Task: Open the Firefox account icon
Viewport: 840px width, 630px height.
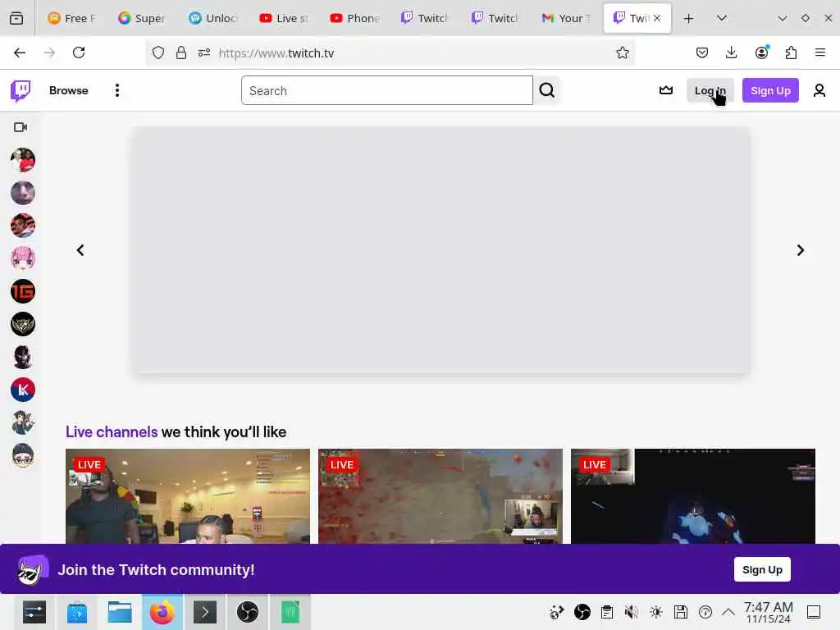Action: (761, 52)
